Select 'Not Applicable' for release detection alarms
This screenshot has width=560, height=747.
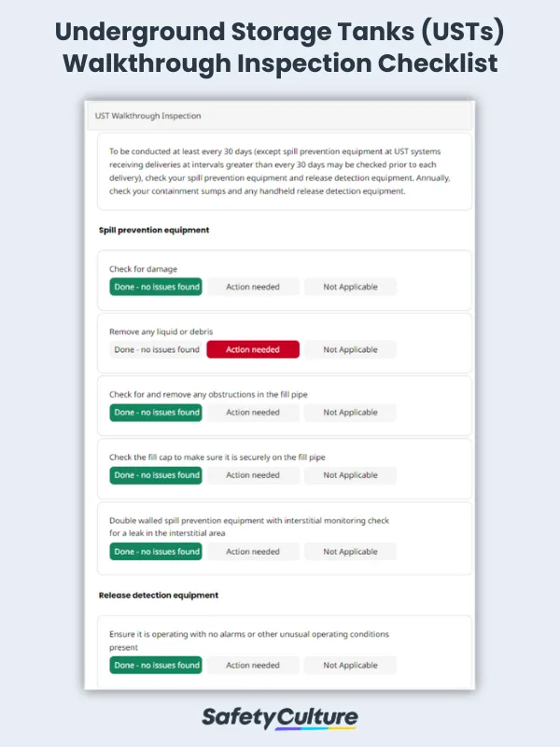[350, 665]
